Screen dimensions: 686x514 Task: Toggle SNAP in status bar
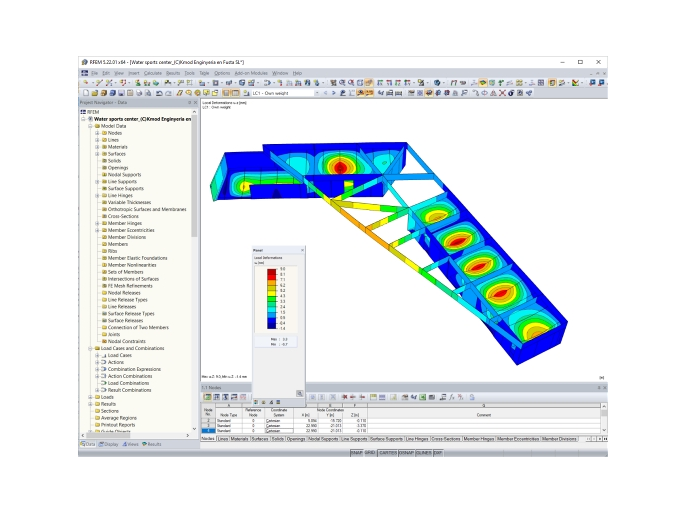(356, 453)
